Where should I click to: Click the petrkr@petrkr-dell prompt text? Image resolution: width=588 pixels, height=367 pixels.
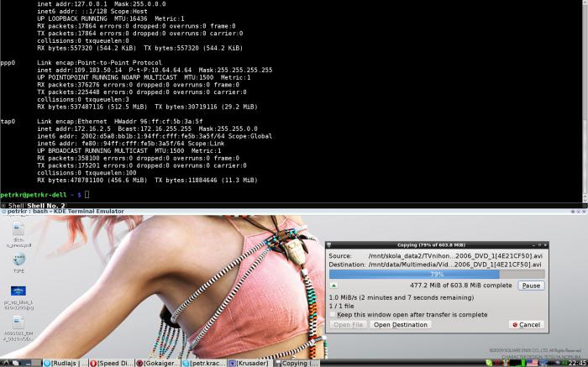point(34,195)
